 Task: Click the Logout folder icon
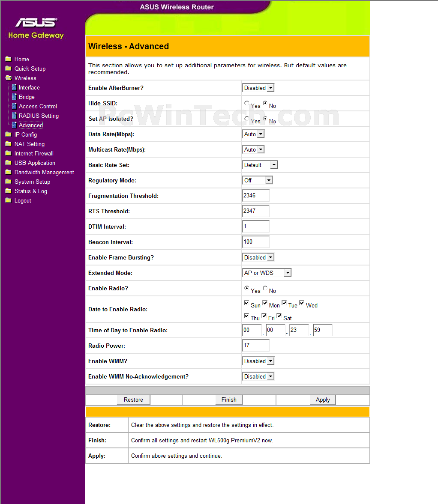(x=9, y=200)
